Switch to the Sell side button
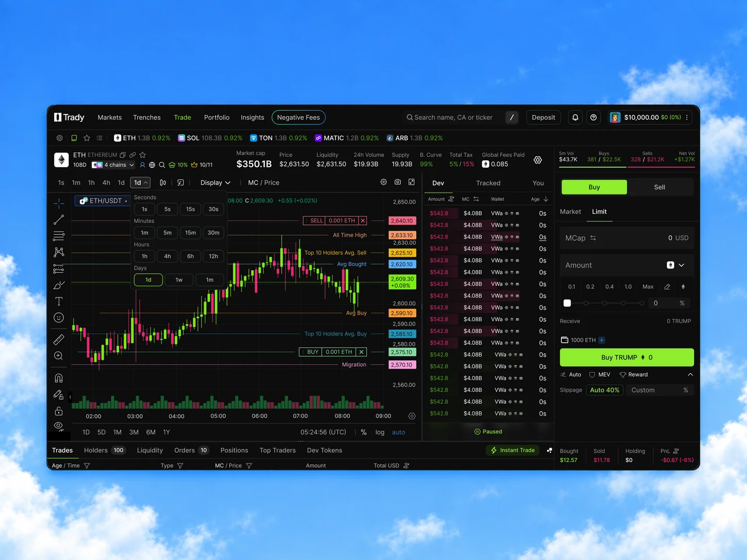The image size is (747, 560). [660, 187]
